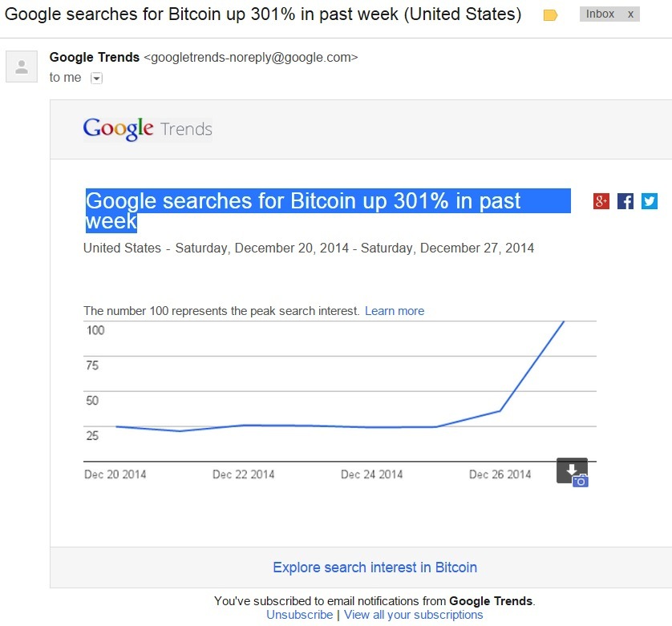
Task: Open the Learn more link
Action: click(395, 311)
